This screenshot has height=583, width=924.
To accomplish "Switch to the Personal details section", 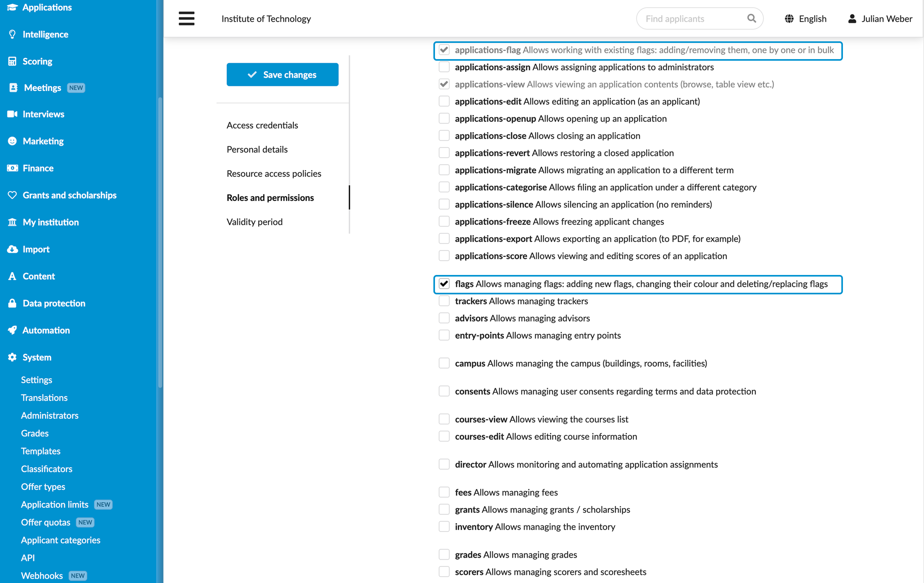I will pyautogui.click(x=257, y=150).
